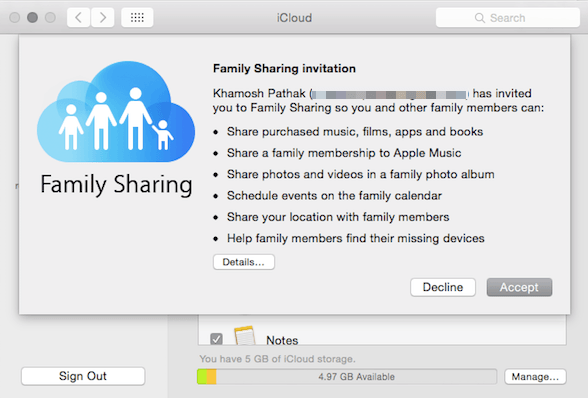Go back with the left arrow

pyautogui.click(x=78, y=17)
